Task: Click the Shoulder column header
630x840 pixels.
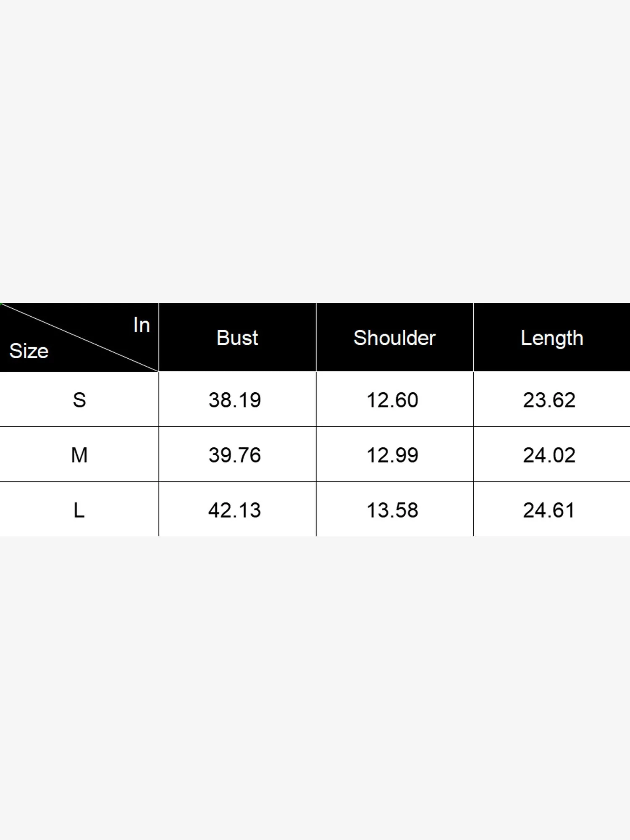Action: (394, 338)
